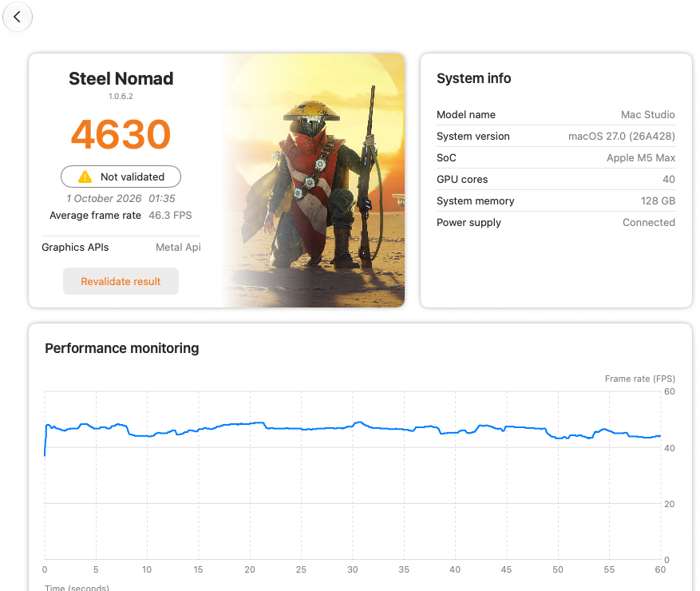Click the System info heading
The height and width of the screenshot is (591, 700).
[473, 78]
